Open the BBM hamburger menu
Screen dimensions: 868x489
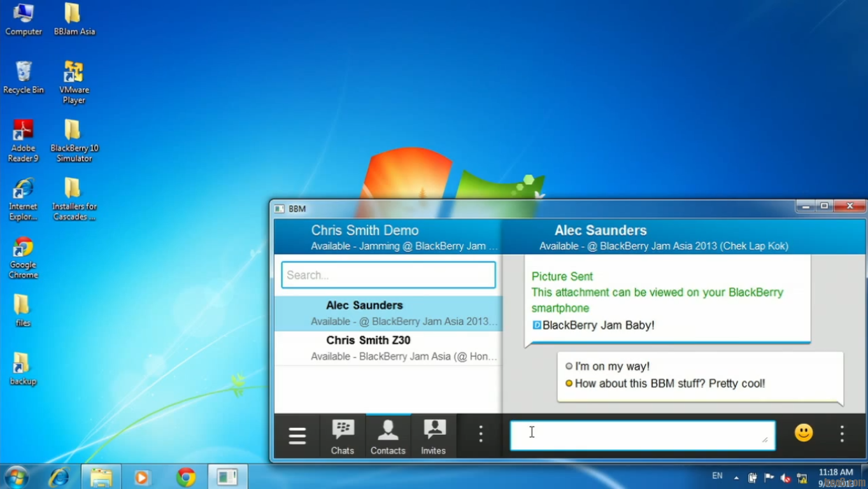click(297, 436)
